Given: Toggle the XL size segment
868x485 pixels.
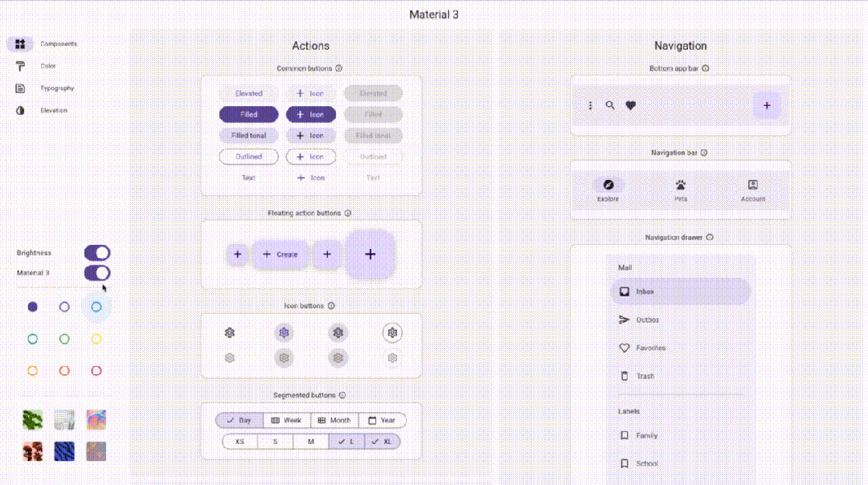Looking at the screenshot, I should (x=382, y=442).
